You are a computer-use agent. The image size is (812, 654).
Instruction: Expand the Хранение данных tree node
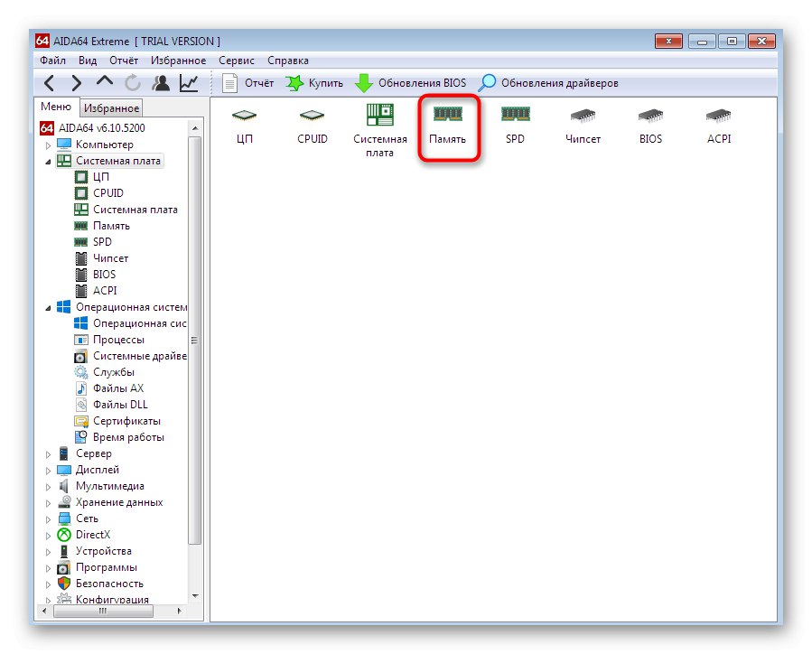pyautogui.click(x=48, y=503)
